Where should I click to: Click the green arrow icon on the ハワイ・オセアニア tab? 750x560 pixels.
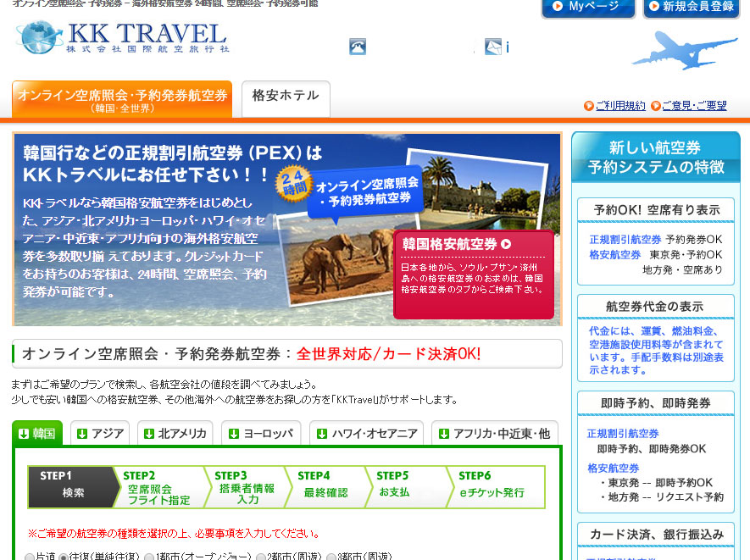tap(322, 434)
